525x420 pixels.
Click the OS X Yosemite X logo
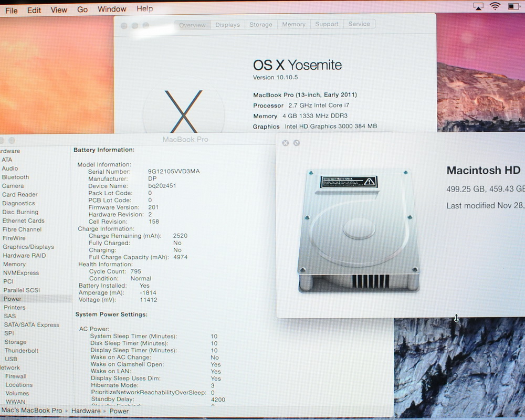point(183,111)
